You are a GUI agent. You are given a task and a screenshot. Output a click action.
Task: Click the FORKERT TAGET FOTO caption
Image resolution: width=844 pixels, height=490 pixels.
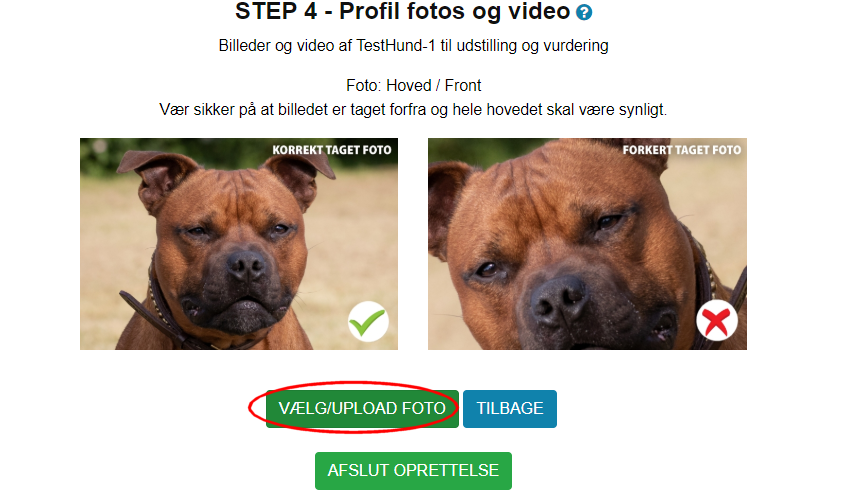pyautogui.click(x=682, y=150)
